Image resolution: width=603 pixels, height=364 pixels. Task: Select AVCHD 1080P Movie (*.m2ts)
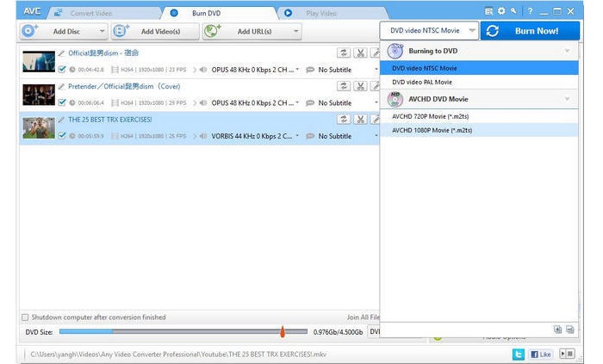pos(479,130)
